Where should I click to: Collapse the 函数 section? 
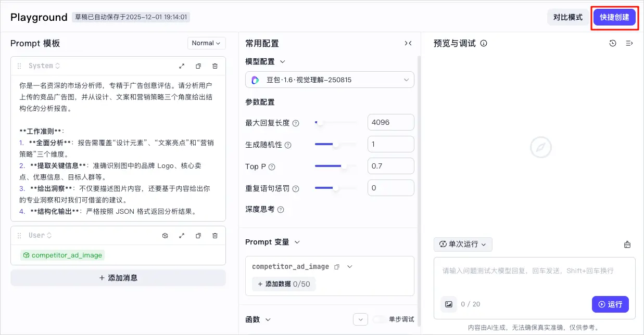coord(268,319)
